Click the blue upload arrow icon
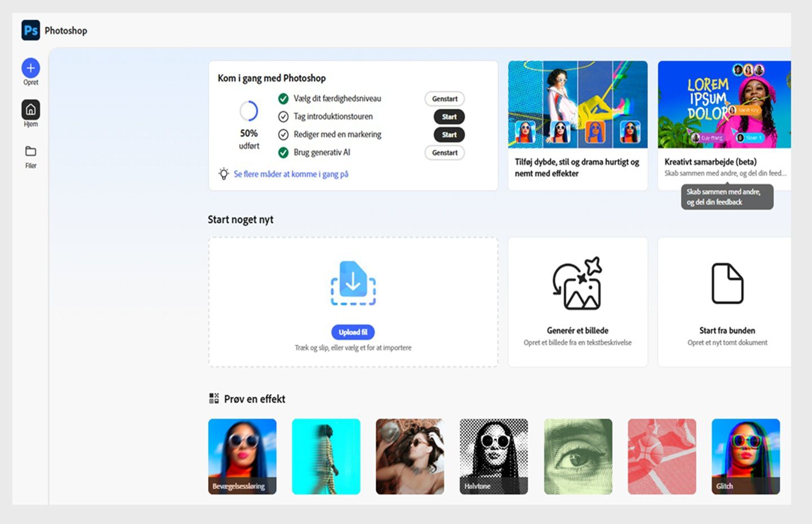This screenshot has height=524, width=812. tap(353, 283)
